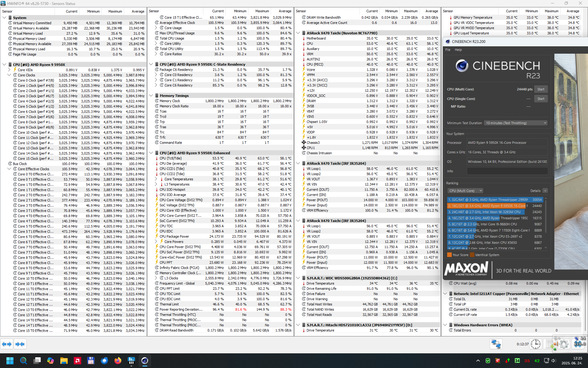The height and width of the screenshot is (368, 588).
Task: Select the Thermal Throttling (HTC) row
Action: [x=221, y=315]
